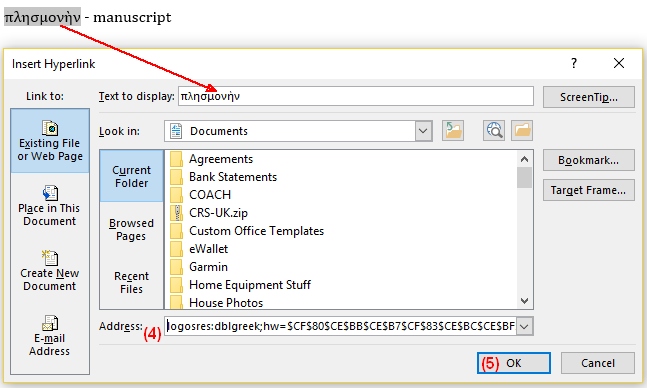
Task: Select the Garmin folder name
Action: coord(208,267)
